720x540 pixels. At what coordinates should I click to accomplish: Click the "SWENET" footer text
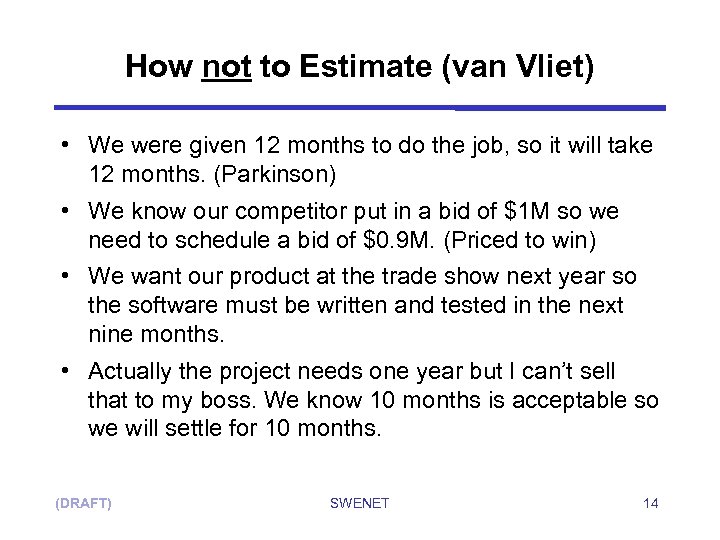(359, 503)
